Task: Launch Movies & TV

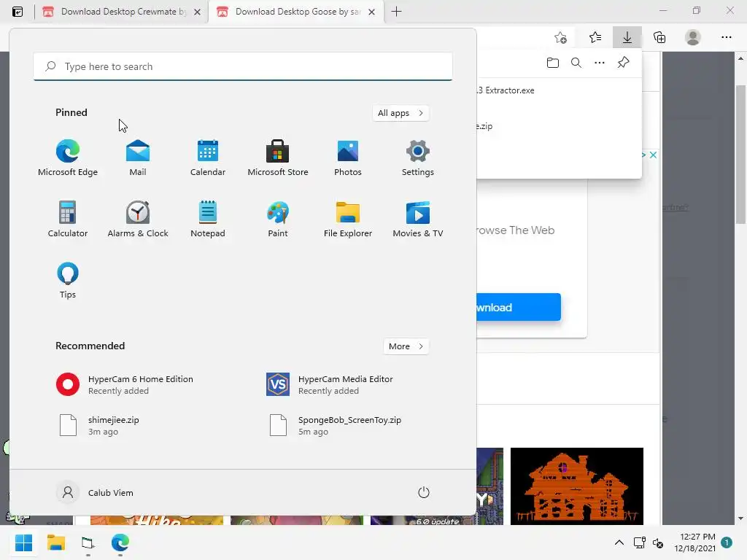Action: pyautogui.click(x=418, y=219)
